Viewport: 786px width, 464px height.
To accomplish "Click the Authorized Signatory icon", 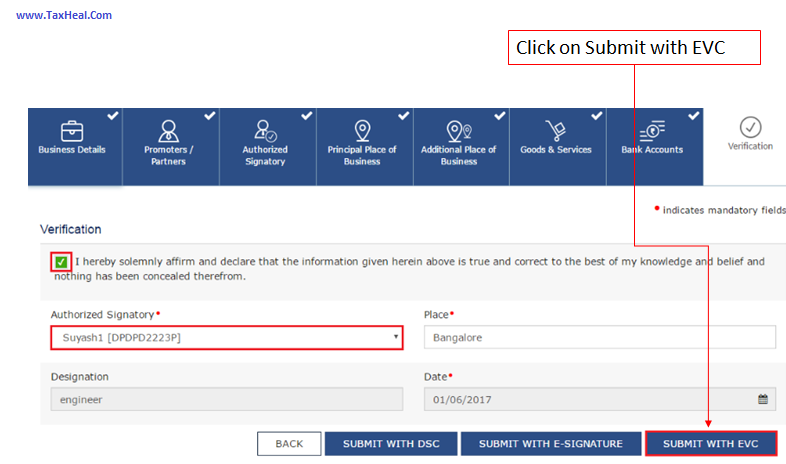I will pos(265,130).
